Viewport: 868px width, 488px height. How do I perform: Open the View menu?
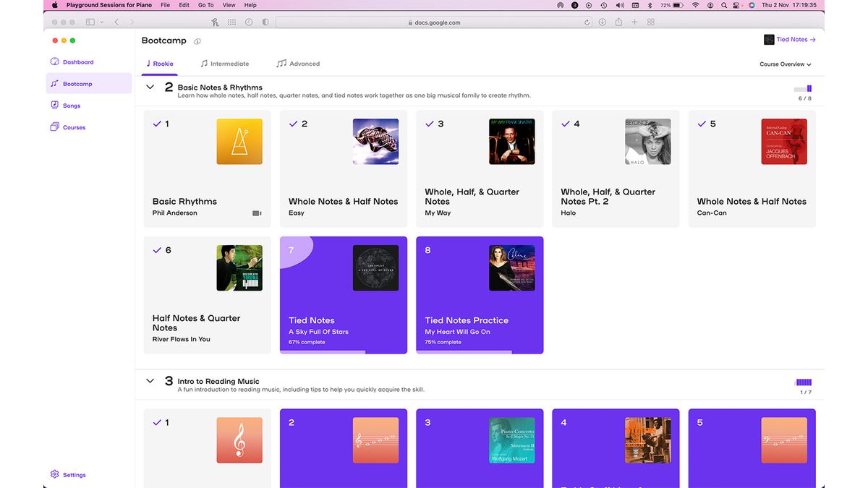point(229,5)
